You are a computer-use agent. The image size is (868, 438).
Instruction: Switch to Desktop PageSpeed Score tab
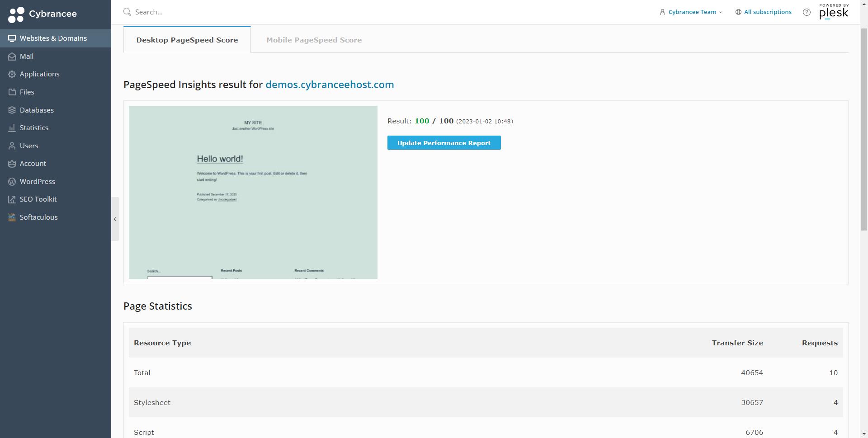(x=187, y=40)
